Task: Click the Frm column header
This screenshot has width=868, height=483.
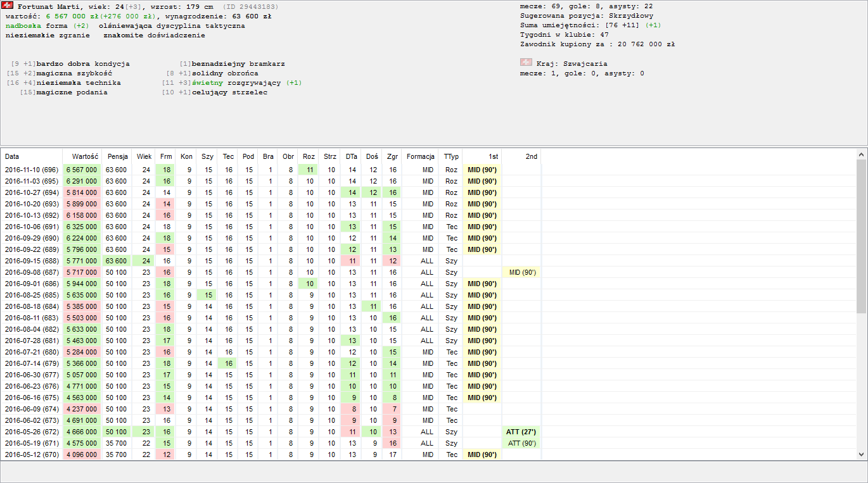Action: coord(166,156)
